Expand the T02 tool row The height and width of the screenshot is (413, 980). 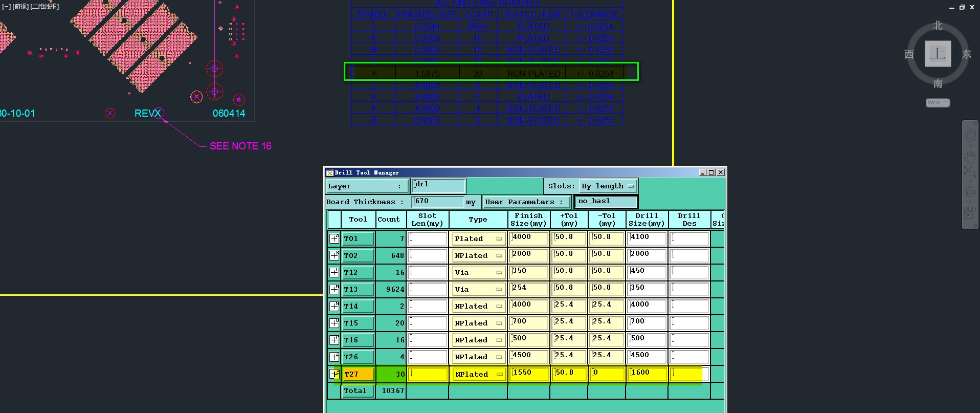[x=334, y=255]
